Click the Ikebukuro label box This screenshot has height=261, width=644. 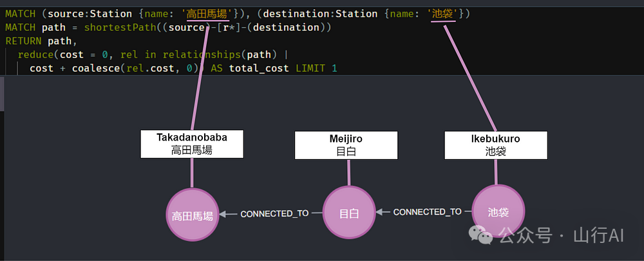(x=496, y=145)
